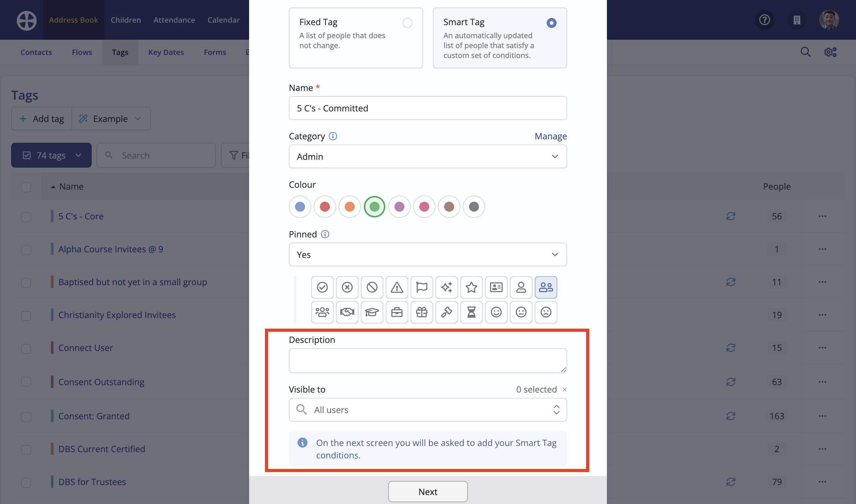This screenshot has width=856, height=504.
Task: Open the Baptised but not yet in a small group tag
Action: [133, 282]
